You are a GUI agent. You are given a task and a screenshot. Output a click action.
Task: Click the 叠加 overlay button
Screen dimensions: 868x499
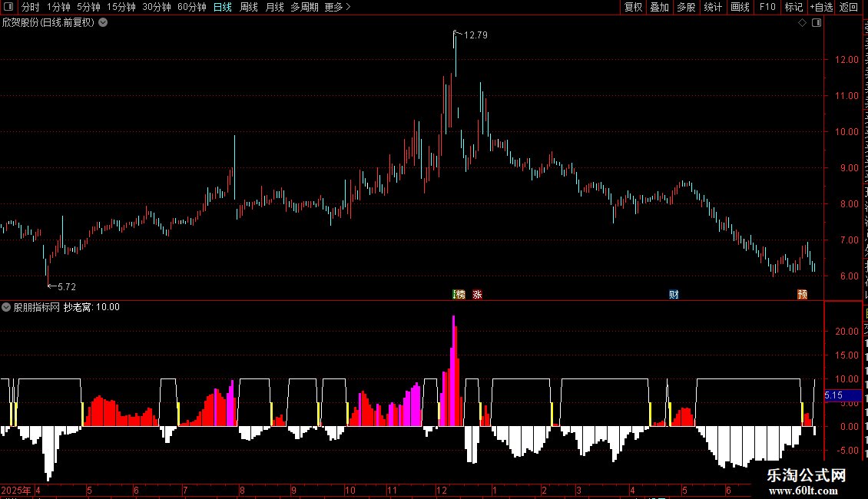pos(659,7)
